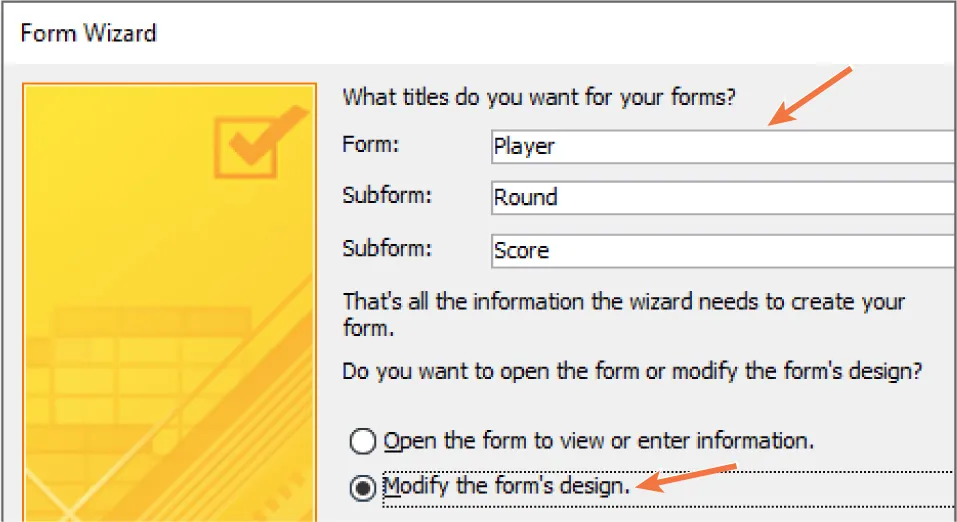957x522 pixels.
Task: Select 'Open the form to view' radio button
Action: pyautogui.click(x=364, y=441)
